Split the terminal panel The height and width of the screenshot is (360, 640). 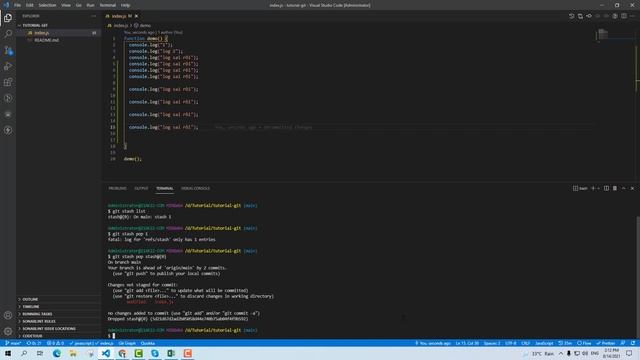(x=606, y=188)
